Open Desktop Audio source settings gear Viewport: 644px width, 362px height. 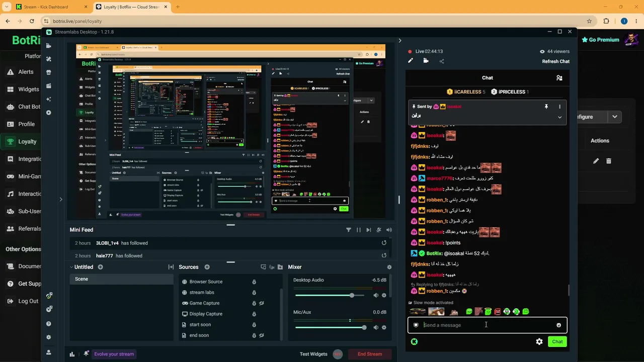click(384, 295)
